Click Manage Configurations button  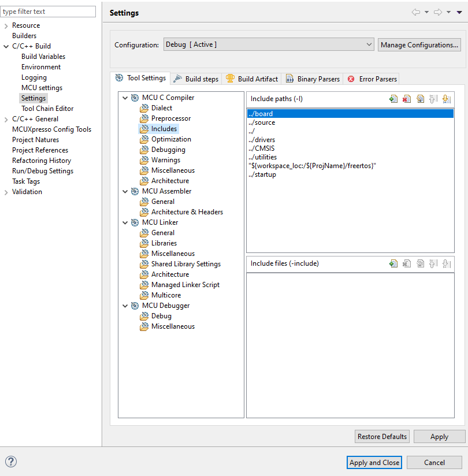419,45
